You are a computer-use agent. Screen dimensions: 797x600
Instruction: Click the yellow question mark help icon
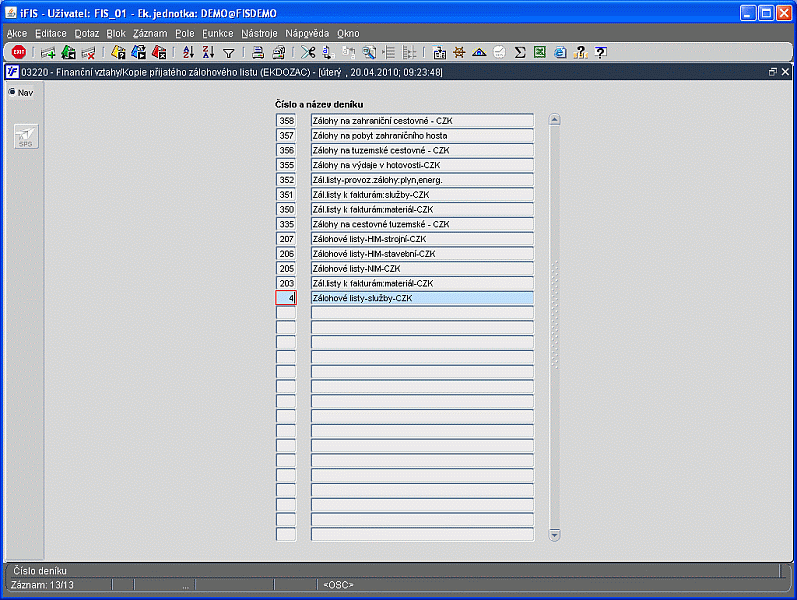click(580, 52)
